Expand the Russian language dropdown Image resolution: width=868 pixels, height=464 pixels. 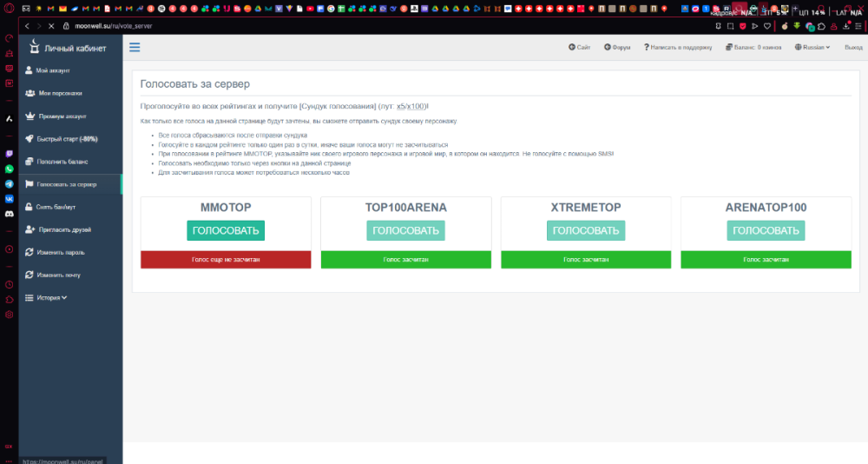click(812, 47)
